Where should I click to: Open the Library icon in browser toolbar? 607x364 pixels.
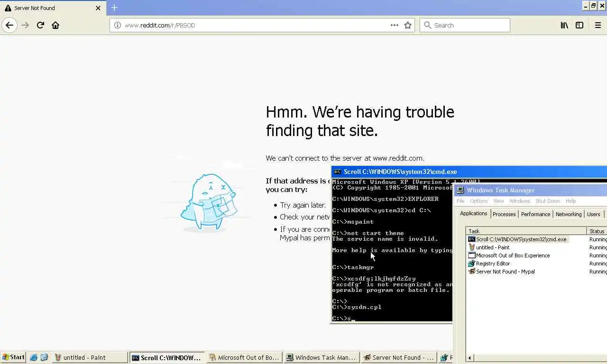[564, 25]
